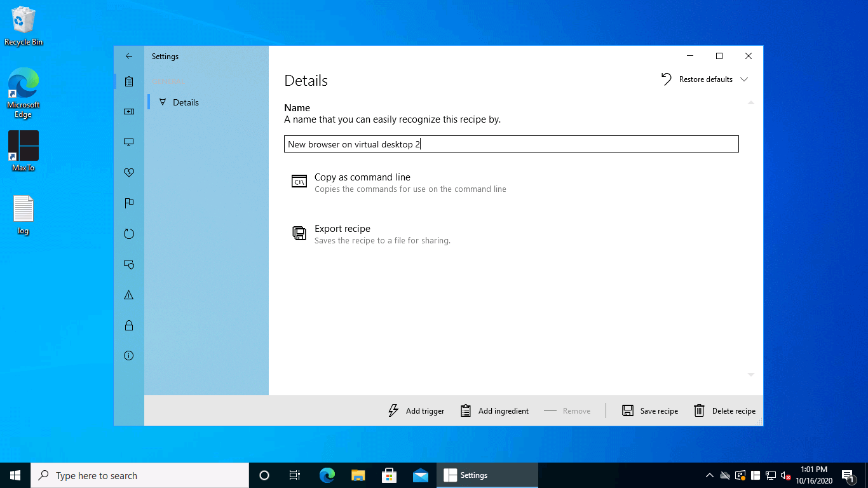The image size is (868, 488).
Task: Click the info circle sidebar icon
Action: click(129, 356)
